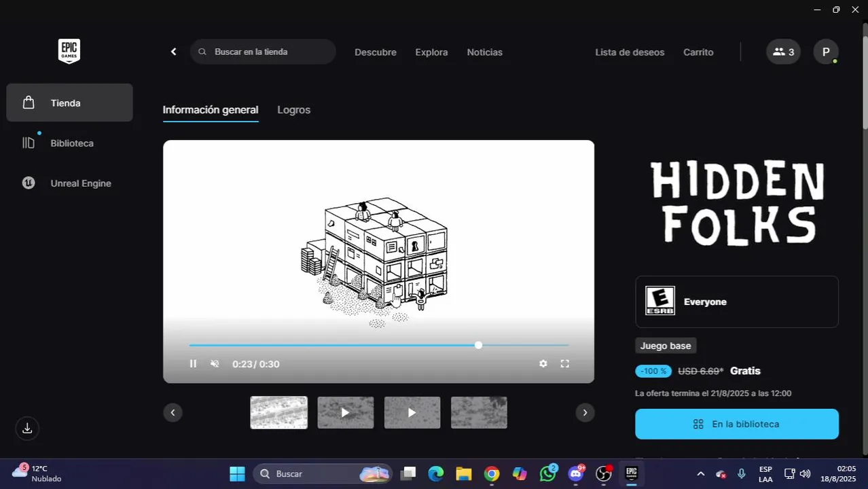Click the search field Buscar en la tienda

[263, 52]
